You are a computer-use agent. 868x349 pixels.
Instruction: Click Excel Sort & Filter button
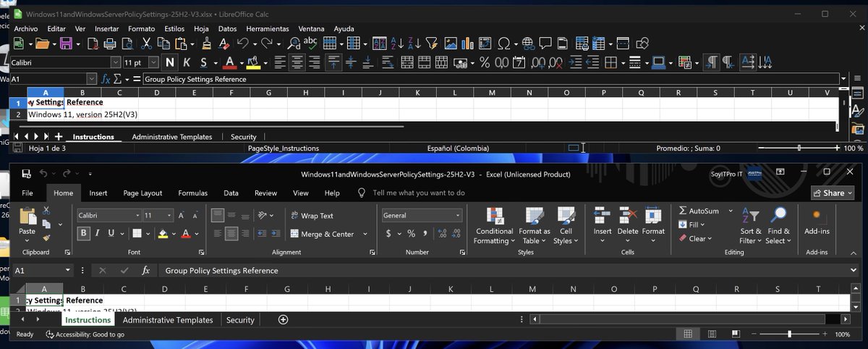coord(751,226)
